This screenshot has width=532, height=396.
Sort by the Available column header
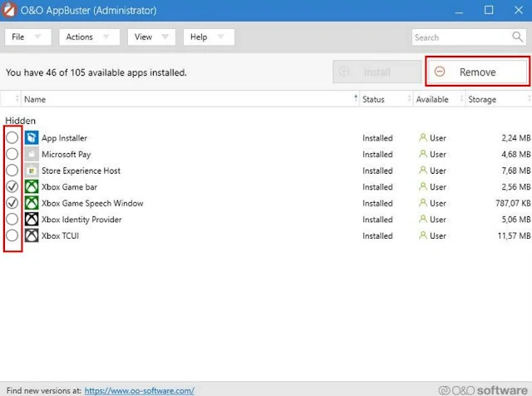point(439,99)
